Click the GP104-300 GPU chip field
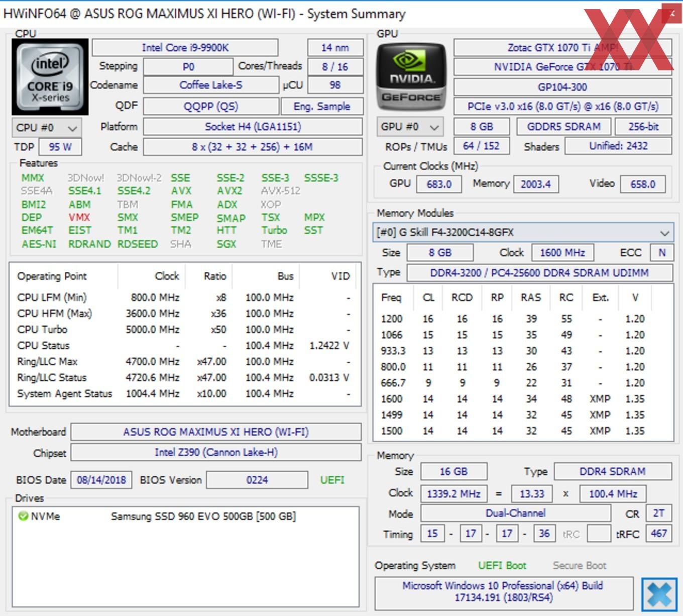 point(562,87)
